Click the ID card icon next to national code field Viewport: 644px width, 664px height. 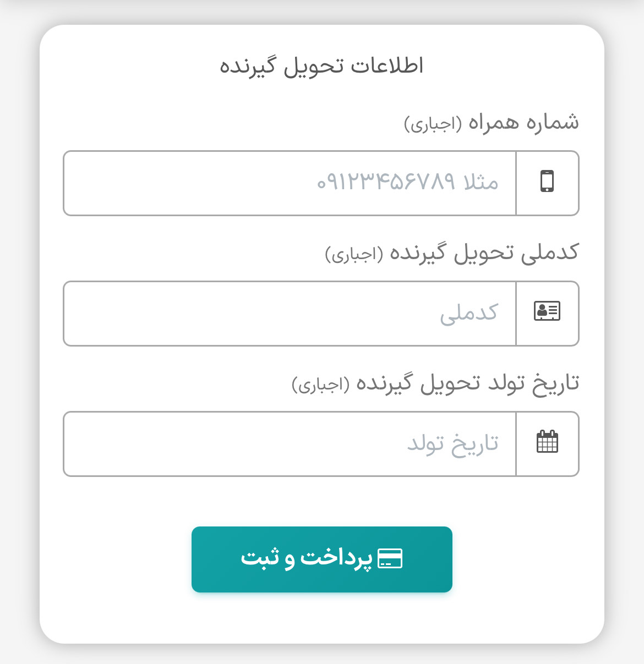coord(548,312)
